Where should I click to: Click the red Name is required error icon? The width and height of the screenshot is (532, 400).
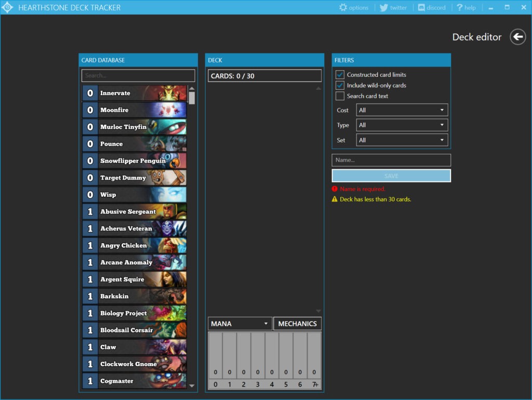pyautogui.click(x=335, y=189)
